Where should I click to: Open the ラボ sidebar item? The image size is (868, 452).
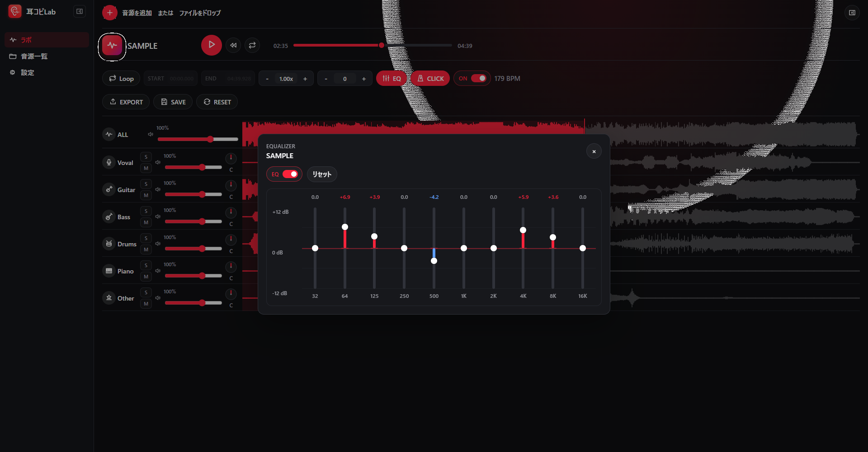pos(47,40)
